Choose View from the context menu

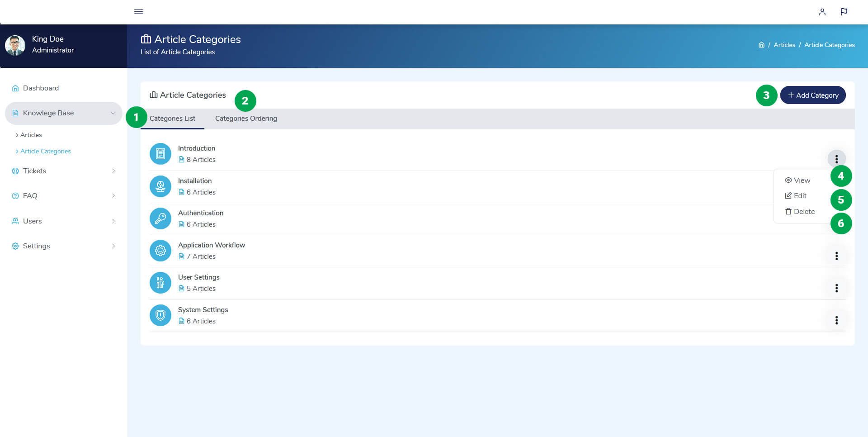[x=797, y=180]
